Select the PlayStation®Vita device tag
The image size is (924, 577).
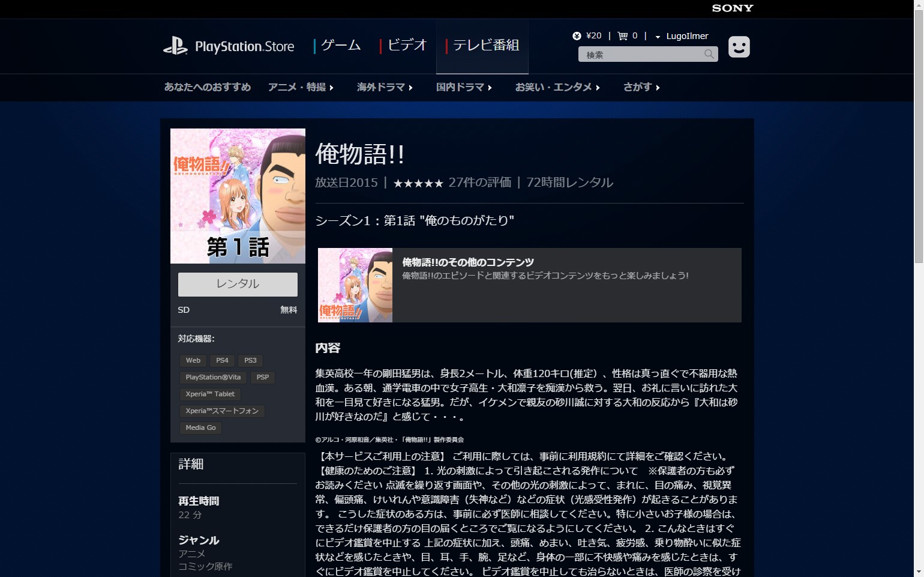tap(213, 377)
